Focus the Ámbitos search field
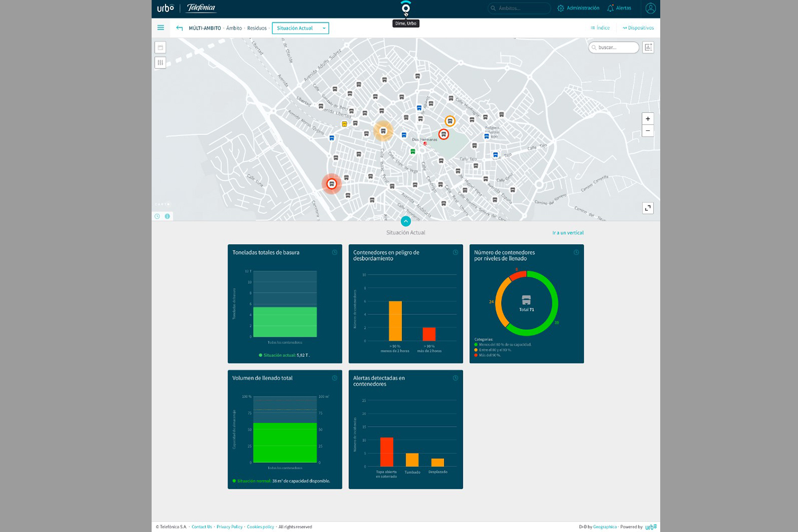The image size is (798, 532). tap(519, 8)
